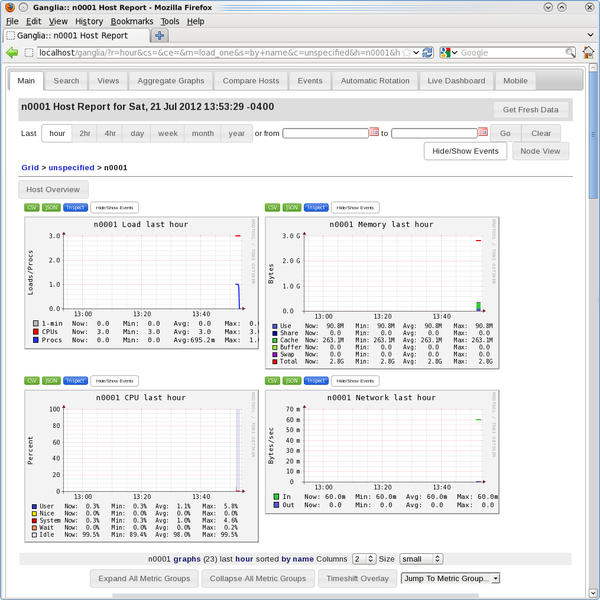Click the search magnifier in Google box
This screenshot has width=600, height=600.
[x=570, y=52]
